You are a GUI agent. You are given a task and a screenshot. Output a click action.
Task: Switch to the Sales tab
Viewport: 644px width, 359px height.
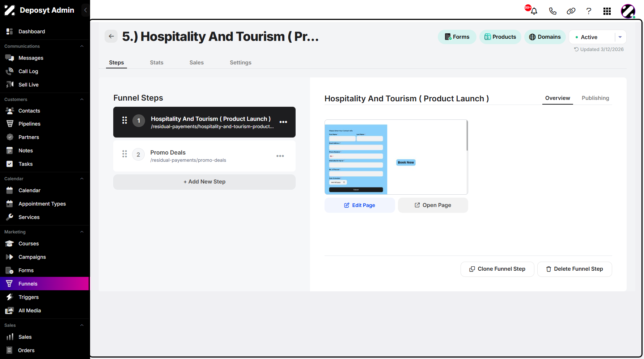[196, 63]
